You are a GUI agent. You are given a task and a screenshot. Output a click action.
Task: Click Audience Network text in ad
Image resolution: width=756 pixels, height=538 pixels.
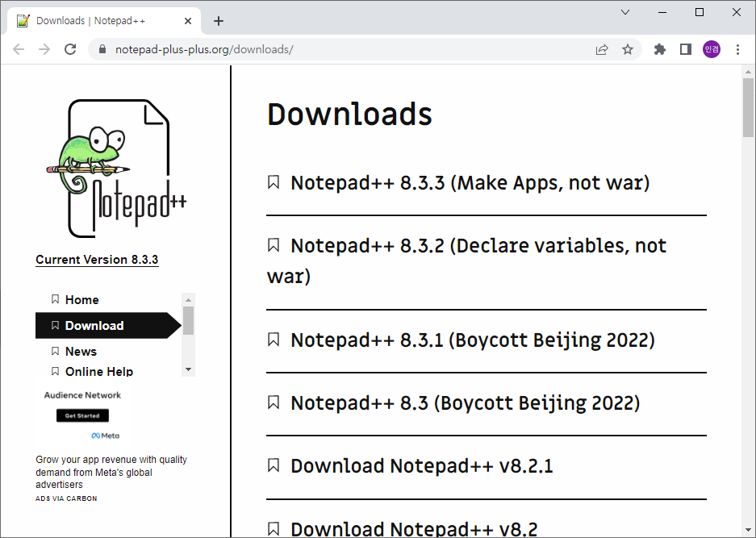(82, 394)
